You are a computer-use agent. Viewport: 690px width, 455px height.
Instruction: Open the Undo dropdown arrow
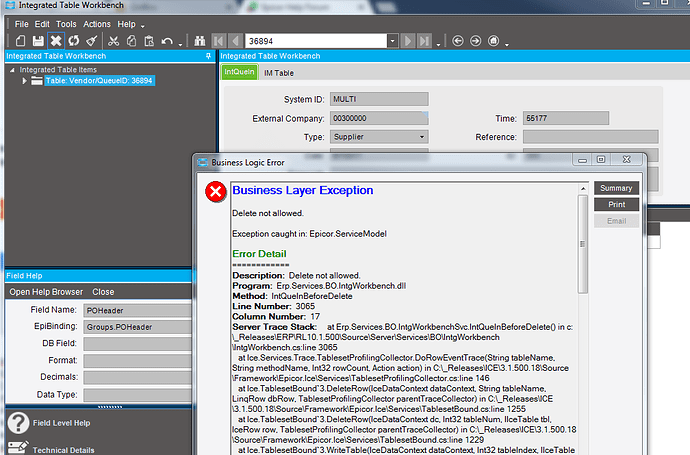[x=180, y=44]
